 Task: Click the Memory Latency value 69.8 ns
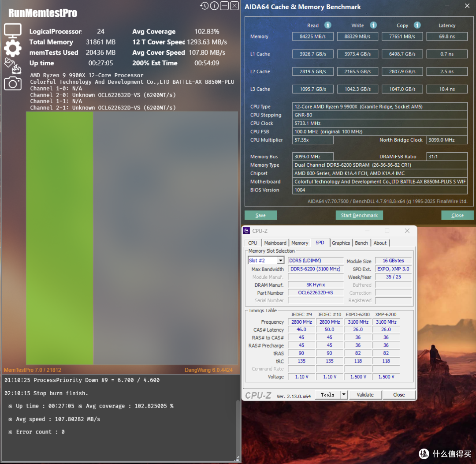point(447,37)
